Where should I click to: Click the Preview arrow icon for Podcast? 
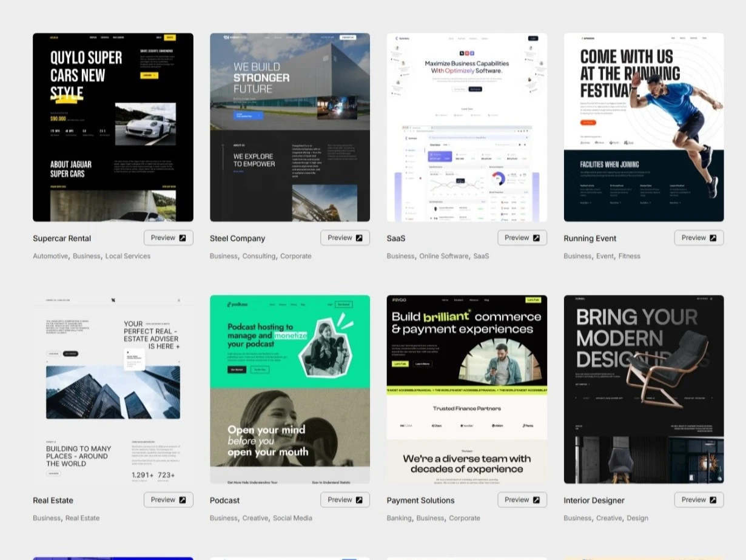pos(359,500)
